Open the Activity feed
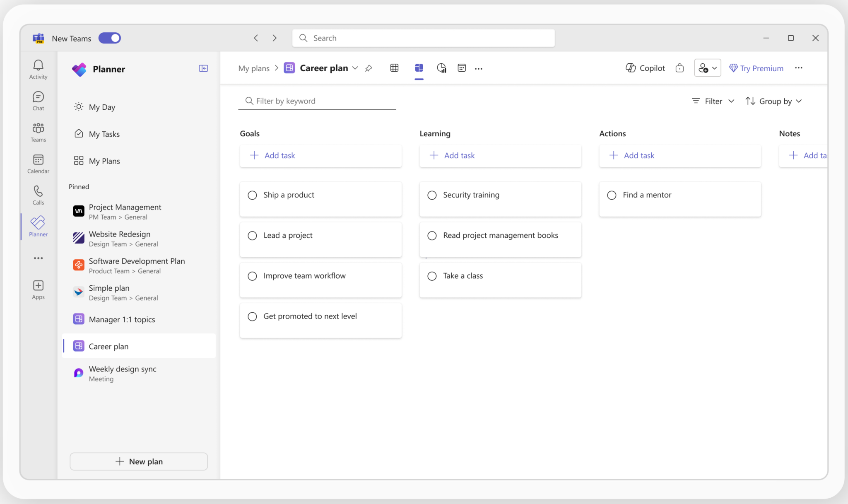The width and height of the screenshot is (848, 504). pos(38,68)
